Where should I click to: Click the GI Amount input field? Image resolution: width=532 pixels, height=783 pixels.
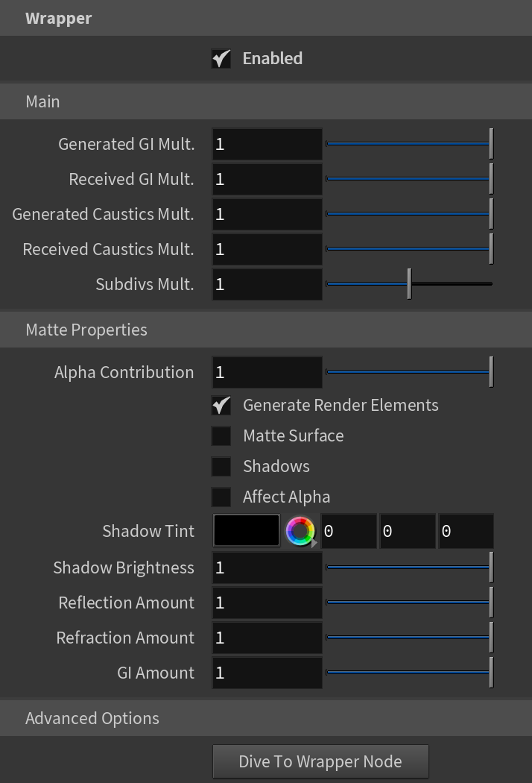coord(267,673)
